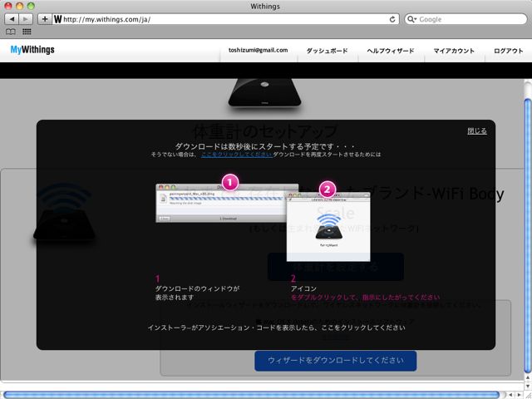This screenshot has width=532, height=399.
Task: Click the Withings W favicon in address bar
Action: (x=57, y=19)
